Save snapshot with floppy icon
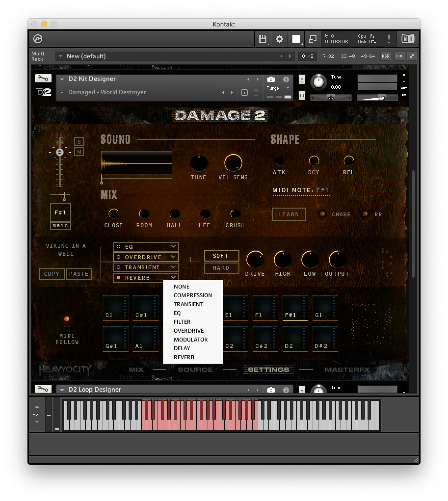448x501 pixels. (244, 92)
